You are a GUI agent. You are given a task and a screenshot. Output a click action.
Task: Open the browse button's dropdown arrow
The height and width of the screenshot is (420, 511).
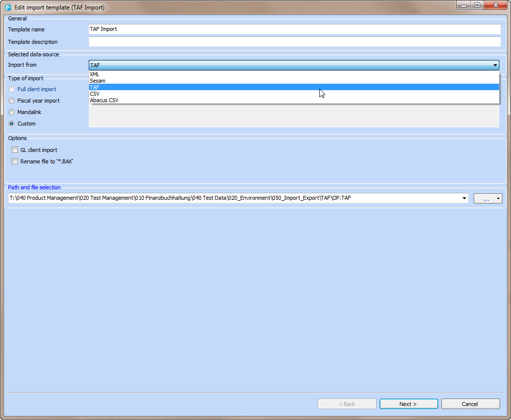click(x=498, y=199)
